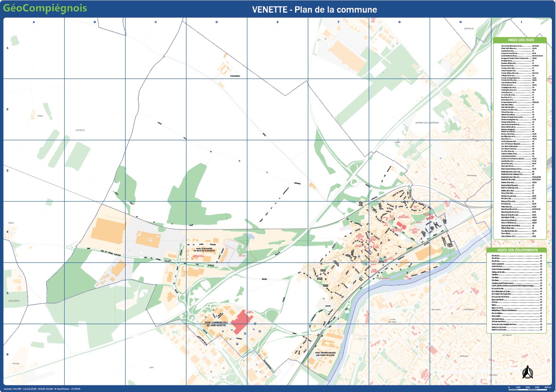Click row number 5 on the left edge
The image size is (556, 392).
click(7, 292)
